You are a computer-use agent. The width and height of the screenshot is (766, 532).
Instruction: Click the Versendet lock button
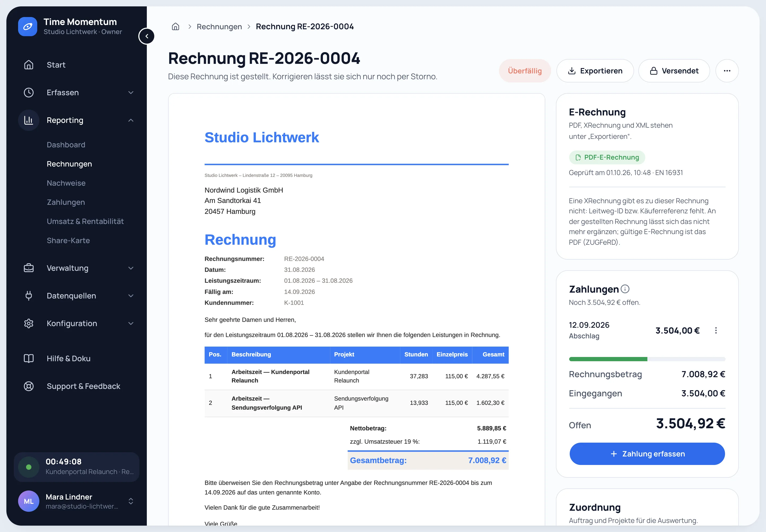coord(674,71)
